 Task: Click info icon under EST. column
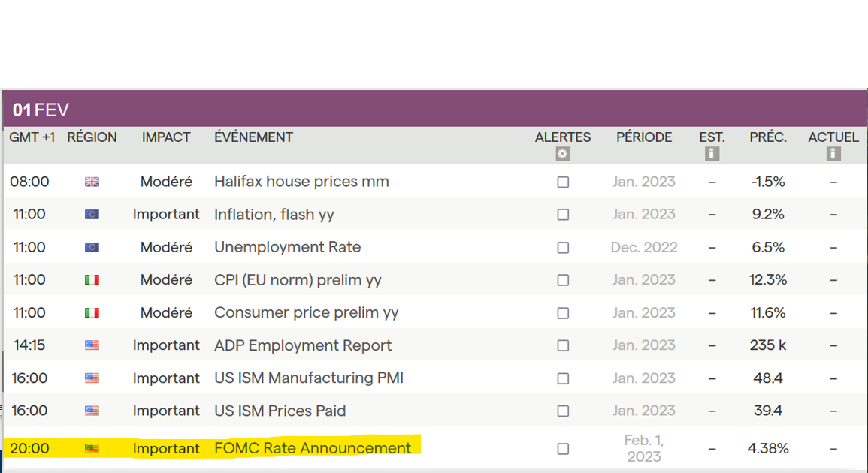tap(712, 154)
